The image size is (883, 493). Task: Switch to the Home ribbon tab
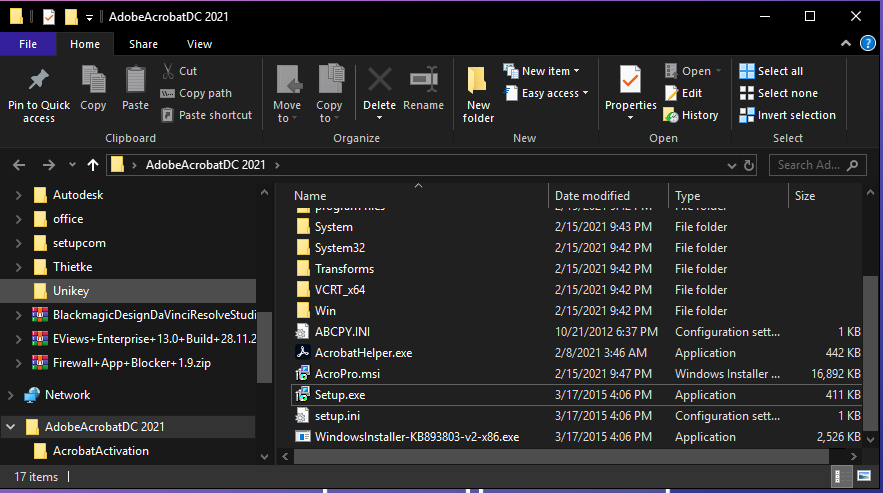pos(85,44)
